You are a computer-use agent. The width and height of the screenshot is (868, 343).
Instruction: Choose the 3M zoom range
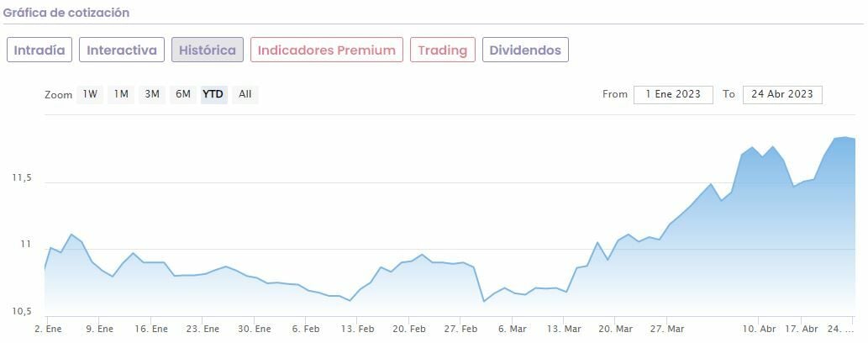(x=152, y=94)
